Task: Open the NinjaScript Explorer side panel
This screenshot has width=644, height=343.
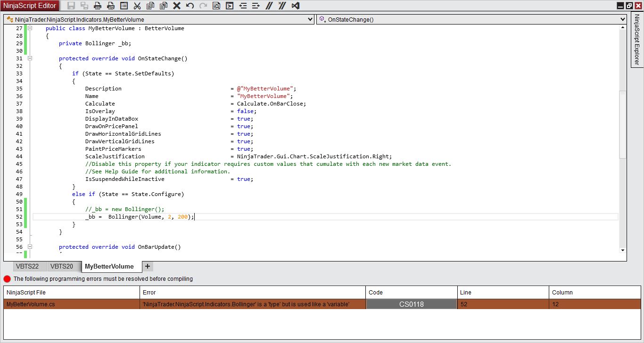Action: pyautogui.click(x=636, y=40)
